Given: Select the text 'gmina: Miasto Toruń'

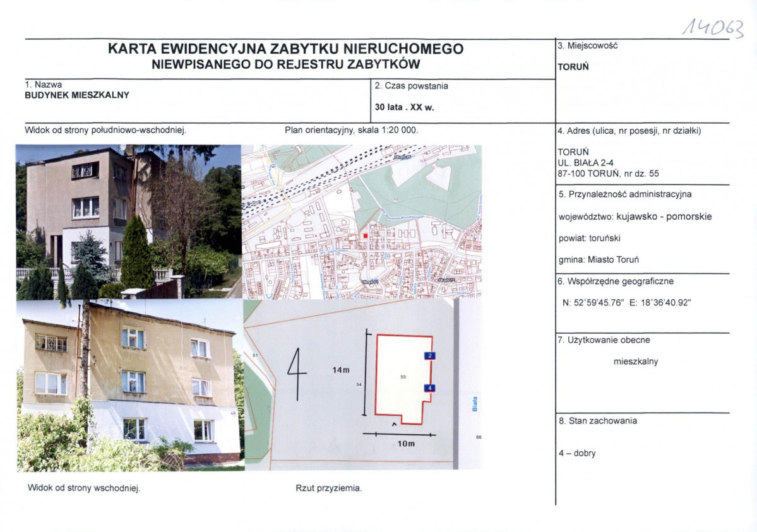Looking at the screenshot, I should [x=599, y=260].
